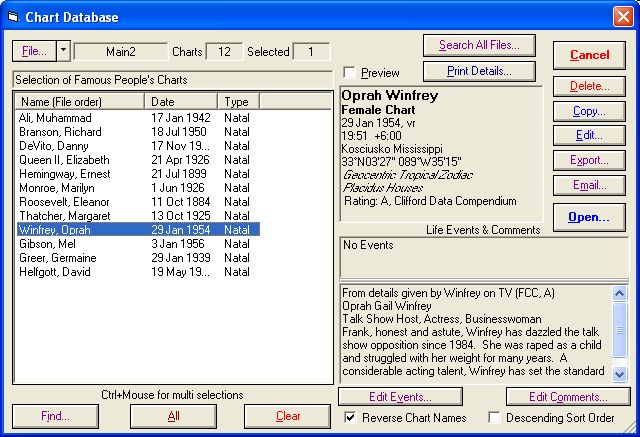Enable the Preview checkbox
The width and height of the screenshot is (640, 437).
[349, 73]
